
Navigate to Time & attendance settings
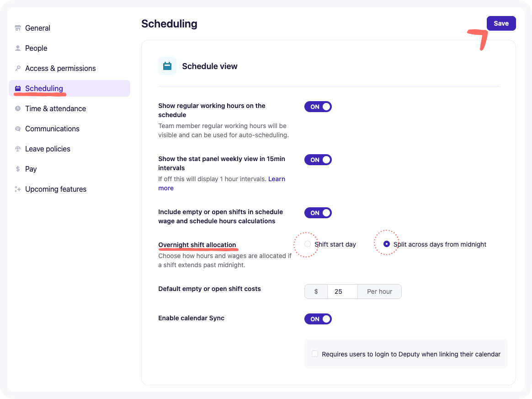pyautogui.click(x=56, y=108)
